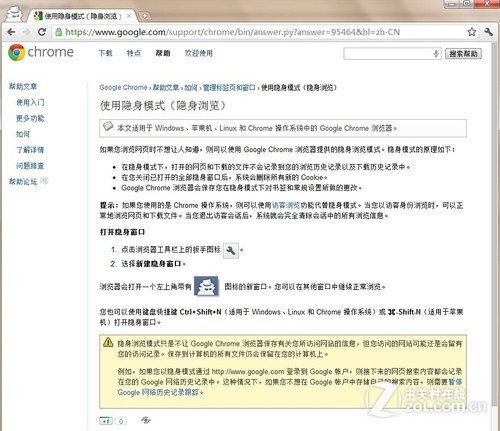The width and height of the screenshot is (500, 431).
Task: Click the wrench image in step 1
Action: coord(231,250)
